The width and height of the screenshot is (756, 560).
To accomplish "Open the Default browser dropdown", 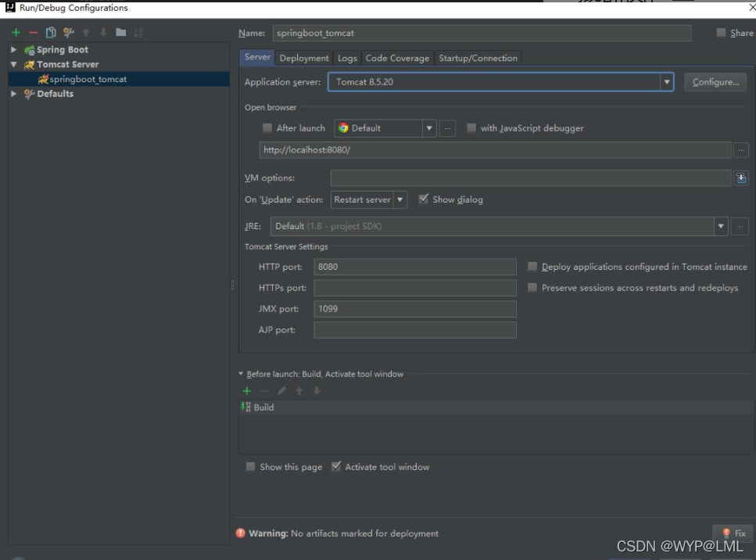I will pyautogui.click(x=429, y=128).
